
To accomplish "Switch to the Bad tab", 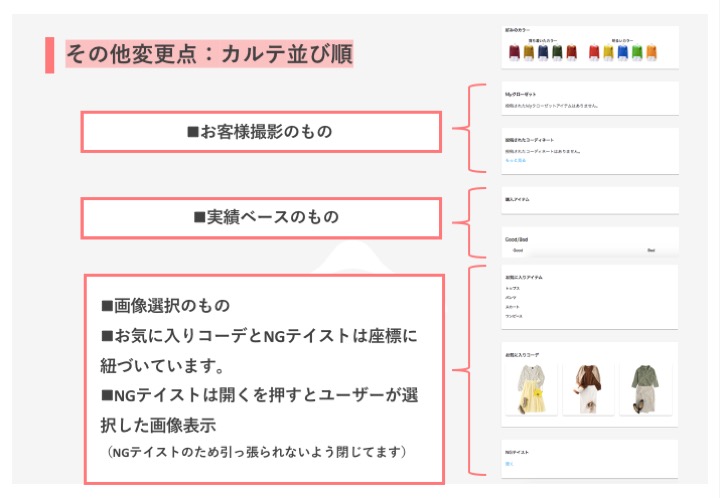I will click(x=650, y=250).
